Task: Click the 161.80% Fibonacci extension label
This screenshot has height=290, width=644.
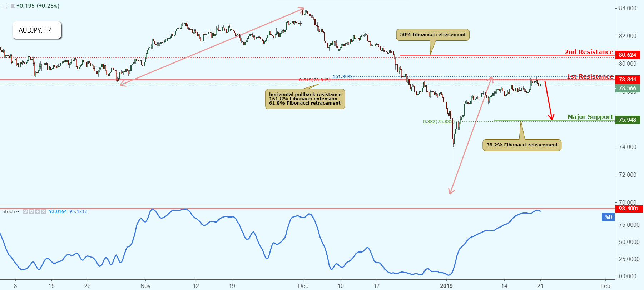Action: coord(342,77)
